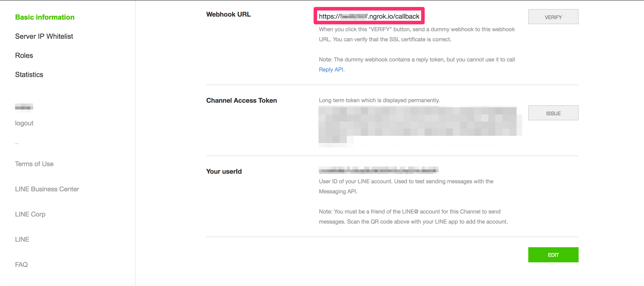This screenshot has width=644, height=286.
Task: Navigate to LINE Corp page
Action: (29, 214)
